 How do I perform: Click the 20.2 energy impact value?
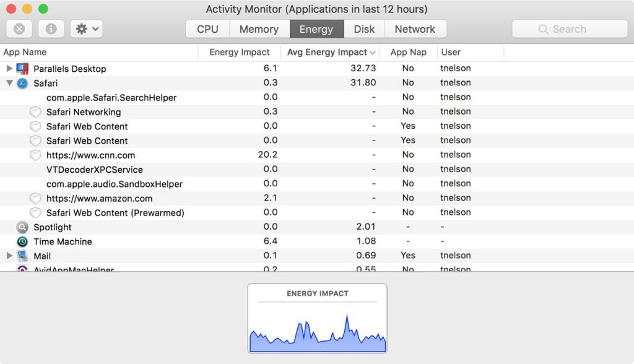267,155
